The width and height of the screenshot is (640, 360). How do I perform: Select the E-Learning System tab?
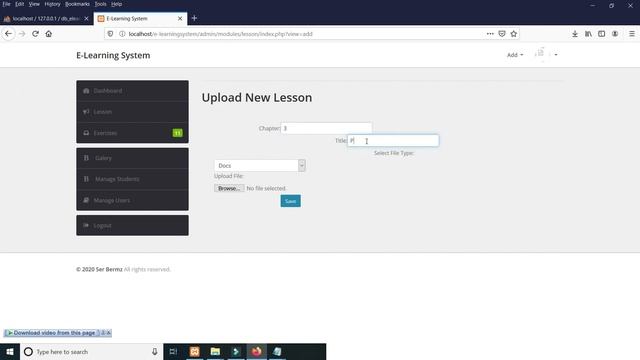tap(140, 18)
